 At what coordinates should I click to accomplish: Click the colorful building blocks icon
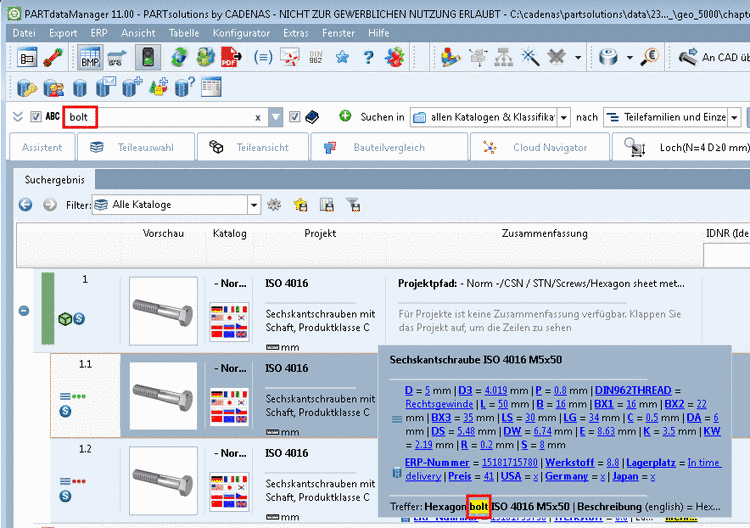point(450,57)
